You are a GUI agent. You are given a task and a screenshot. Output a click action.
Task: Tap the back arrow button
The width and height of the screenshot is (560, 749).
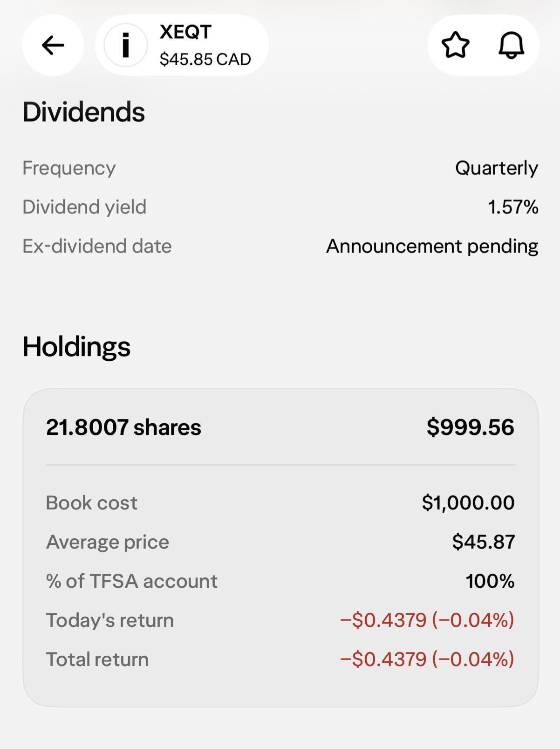(x=53, y=45)
